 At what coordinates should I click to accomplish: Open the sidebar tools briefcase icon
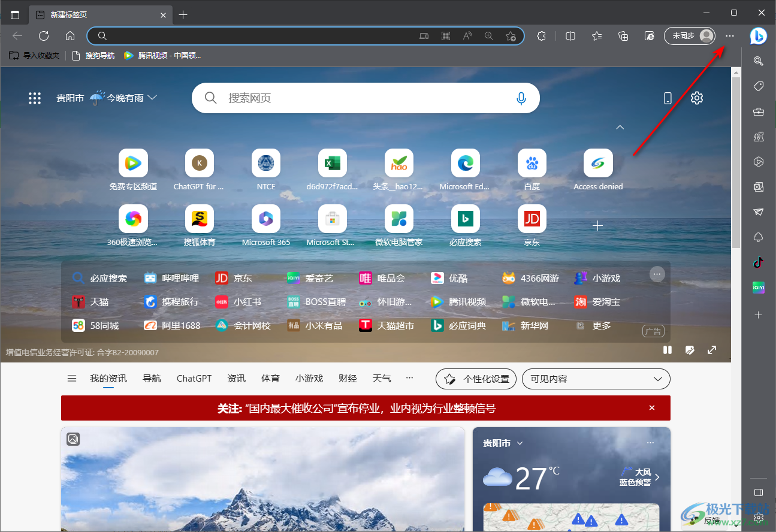758,111
